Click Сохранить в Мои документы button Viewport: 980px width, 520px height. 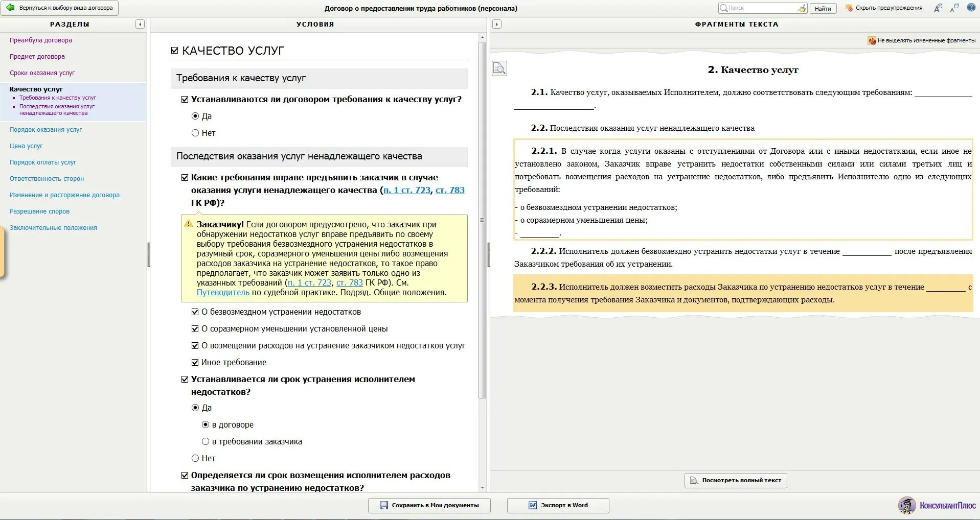click(x=429, y=505)
